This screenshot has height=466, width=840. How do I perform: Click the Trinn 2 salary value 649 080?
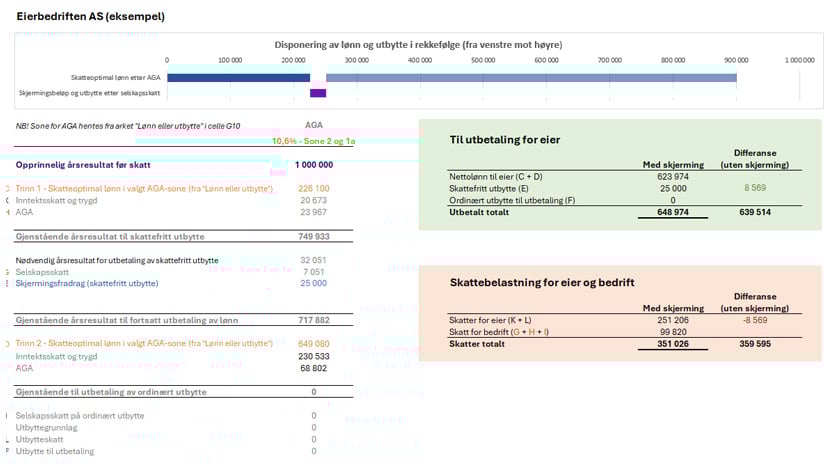click(313, 343)
